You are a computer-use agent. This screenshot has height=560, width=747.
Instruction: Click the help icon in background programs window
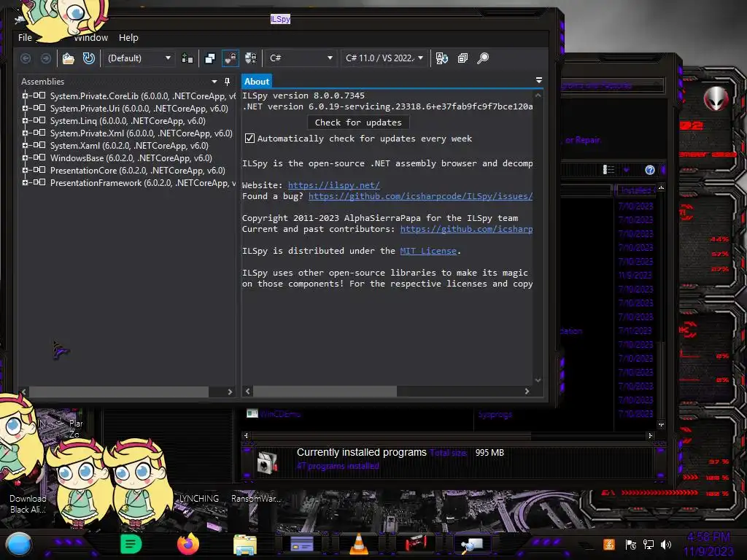click(650, 170)
